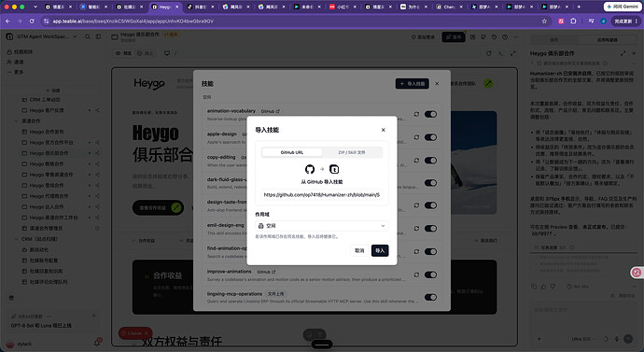Click the 导入 import button
The image size is (644, 352).
point(380,250)
